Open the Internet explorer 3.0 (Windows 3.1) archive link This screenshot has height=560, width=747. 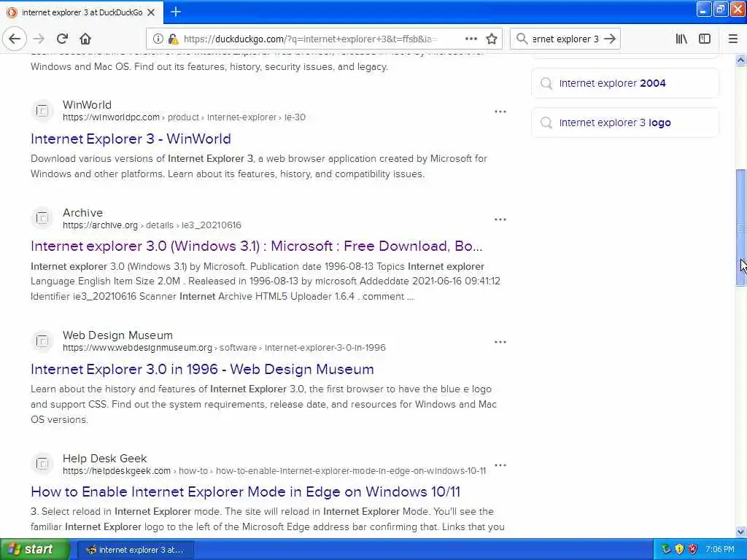(x=256, y=246)
